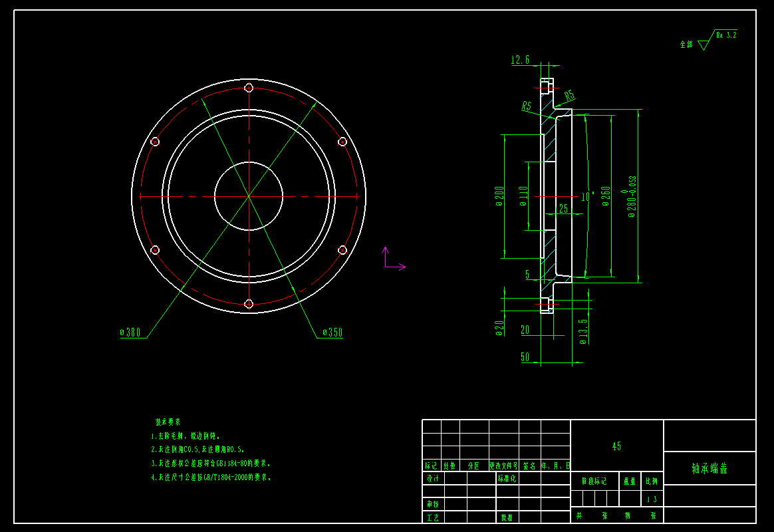Select the 20 dimension below the section view
The image size is (774, 532).
click(x=525, y=330)
